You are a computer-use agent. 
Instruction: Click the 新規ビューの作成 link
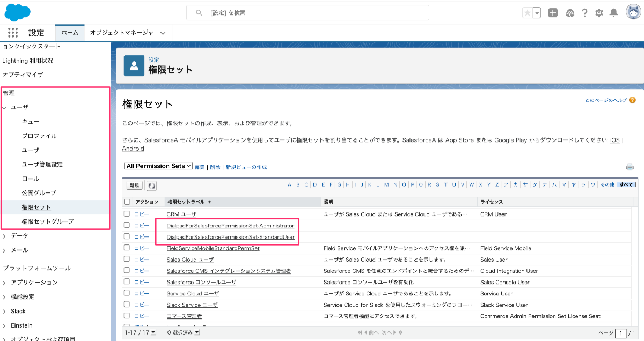click(x=246, y=167)
